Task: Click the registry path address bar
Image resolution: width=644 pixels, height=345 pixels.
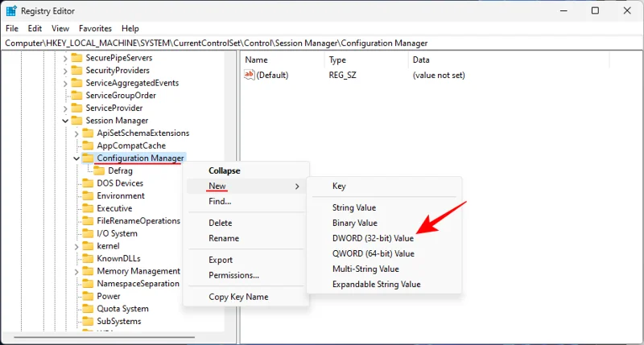Action: pyautogui.click(x=322, y=43)
